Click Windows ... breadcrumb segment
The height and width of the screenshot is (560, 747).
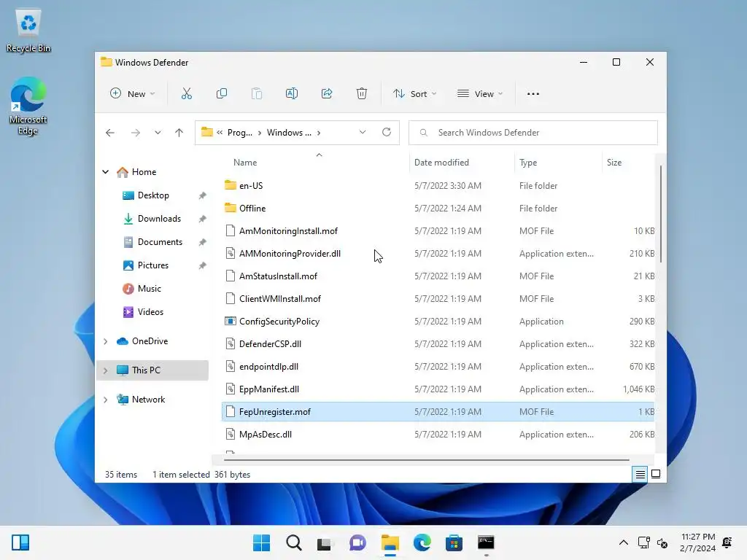289,133
